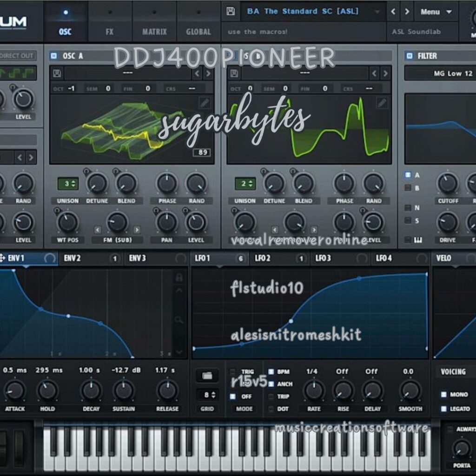Toggle filter routing B checkbox
The height and width of the screenshot is (476, 476).
pyautogui.click(x=408, y=188)
